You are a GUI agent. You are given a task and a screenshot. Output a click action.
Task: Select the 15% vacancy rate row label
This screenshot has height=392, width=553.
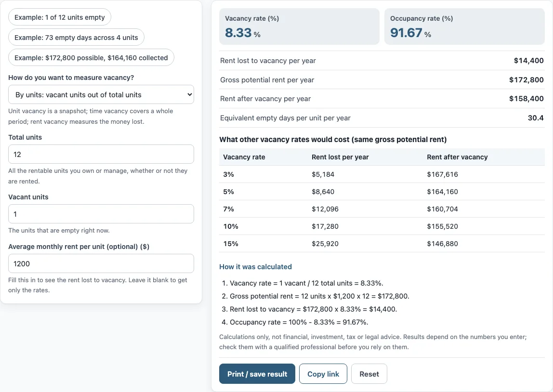[x=231, y=243]
